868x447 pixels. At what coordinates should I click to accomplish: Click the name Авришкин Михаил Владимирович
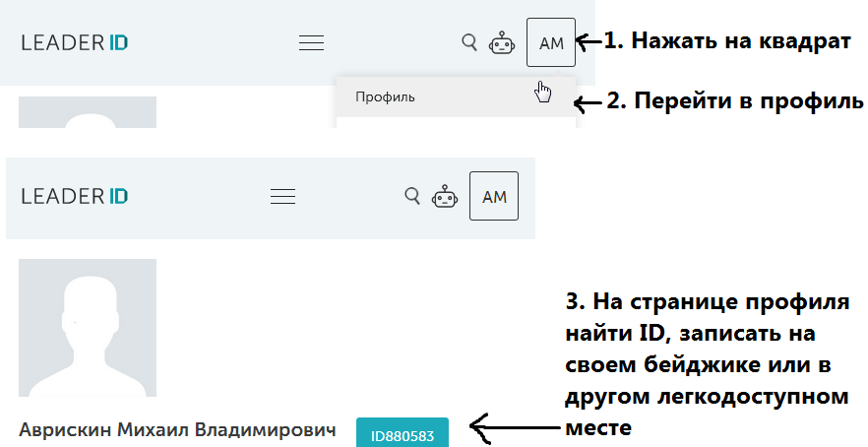pyautogui.click(x=177, y=430)
